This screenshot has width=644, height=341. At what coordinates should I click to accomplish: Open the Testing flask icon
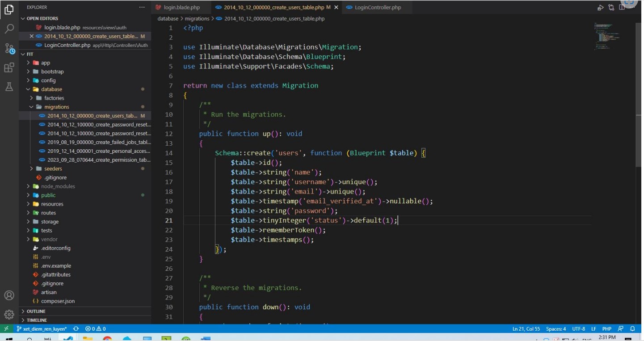coord(9,87)
